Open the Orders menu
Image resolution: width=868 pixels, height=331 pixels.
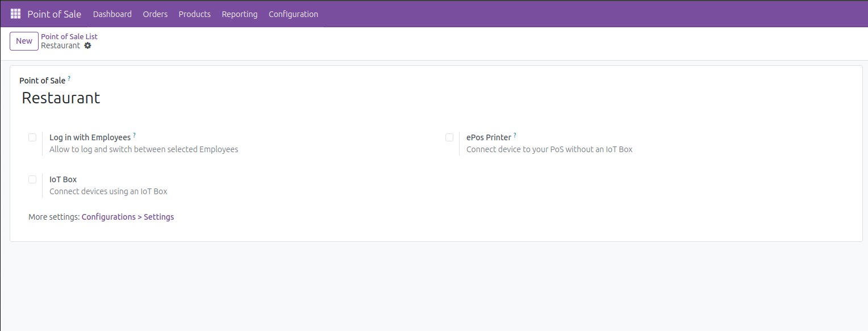click(x=155, y=14)
